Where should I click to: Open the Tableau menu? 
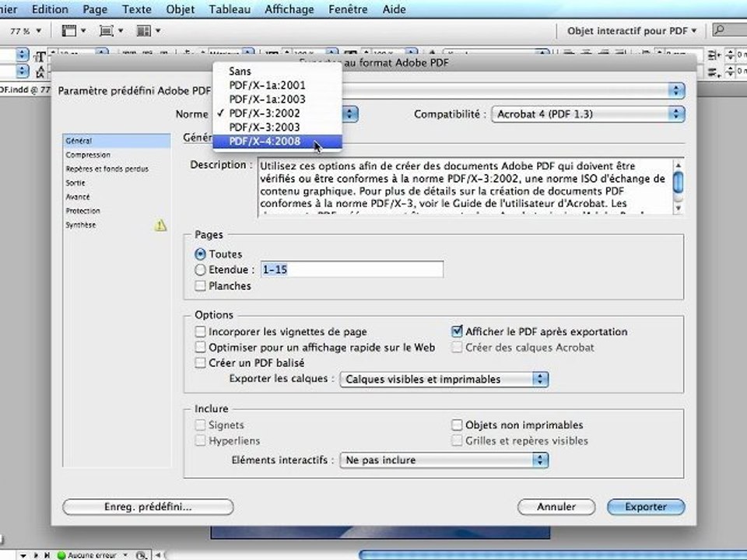pos(230,9)
